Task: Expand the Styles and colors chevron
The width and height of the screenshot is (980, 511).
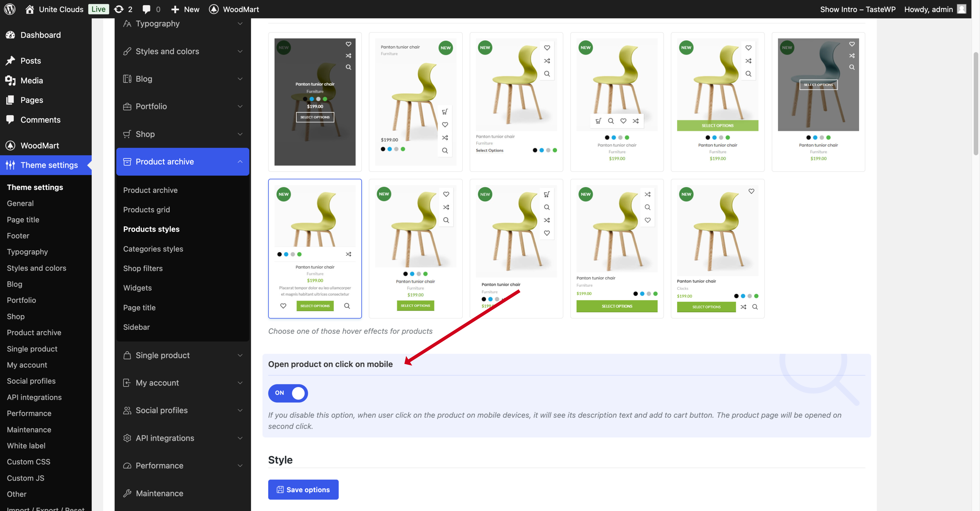Action: point(240,51)
